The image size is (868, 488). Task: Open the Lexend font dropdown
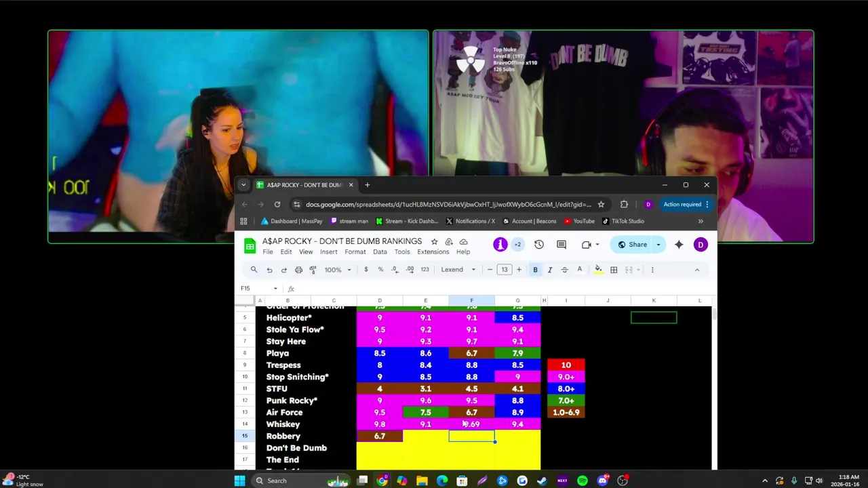point(458,270)
